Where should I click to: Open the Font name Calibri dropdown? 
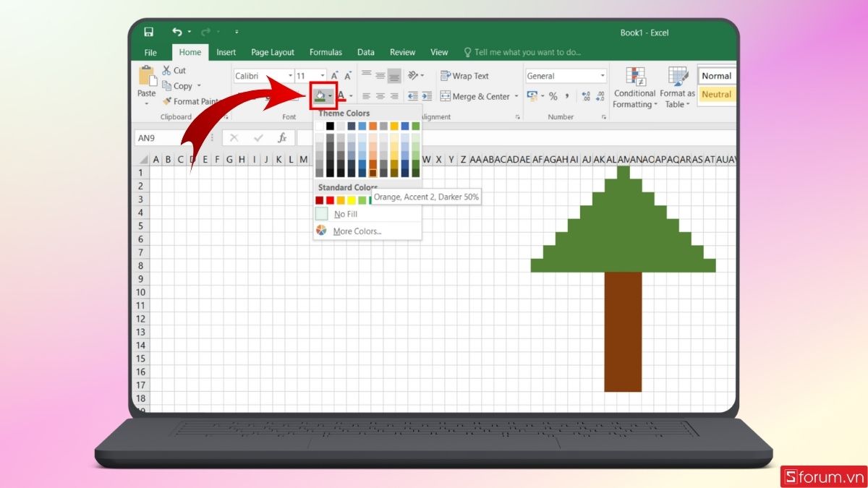(290, 76)
